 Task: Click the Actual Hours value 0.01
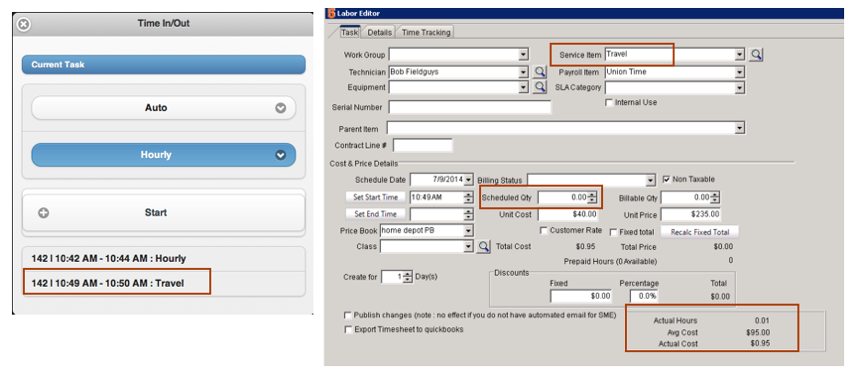761,321
